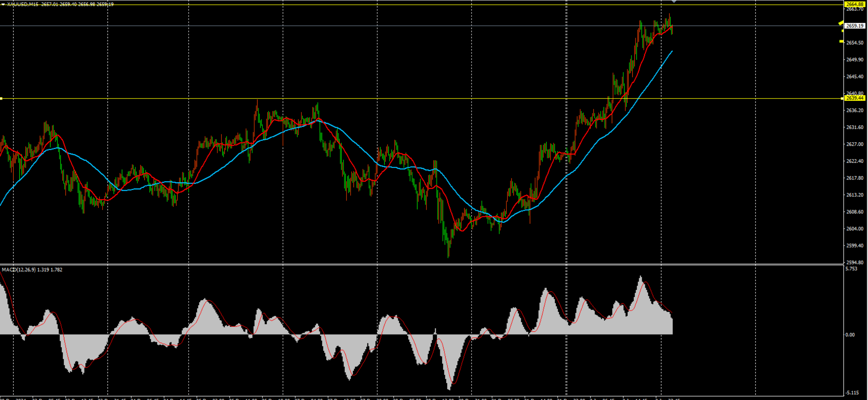The height and width of the screenshot is (400, 868).
Task: Click the 2594.80 price axis value
Action: (855, 262)
